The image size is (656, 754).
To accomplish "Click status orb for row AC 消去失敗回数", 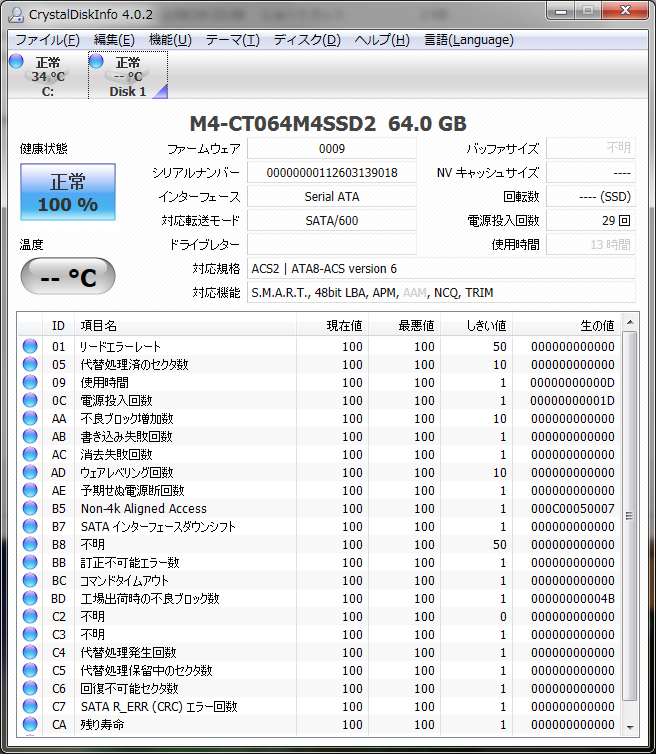I will 30,454.
